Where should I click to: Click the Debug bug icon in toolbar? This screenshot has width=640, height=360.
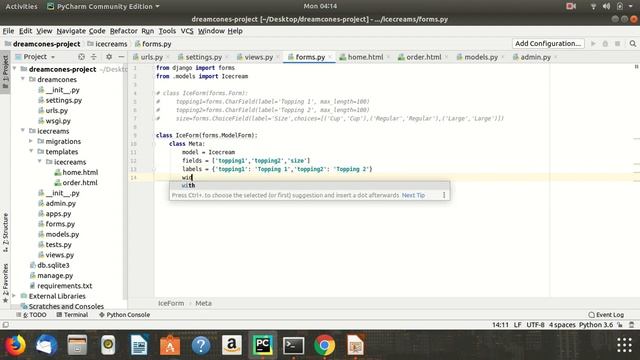point(605,44)
